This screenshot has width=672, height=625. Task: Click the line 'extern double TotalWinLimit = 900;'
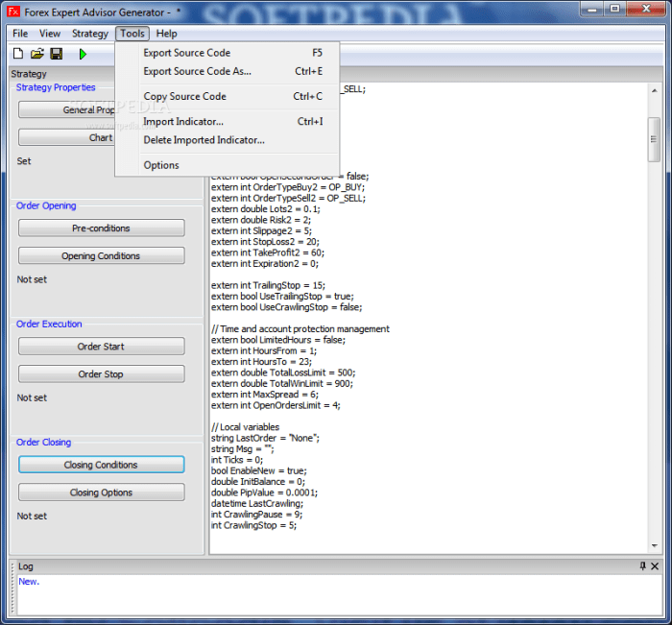point(282,384)
